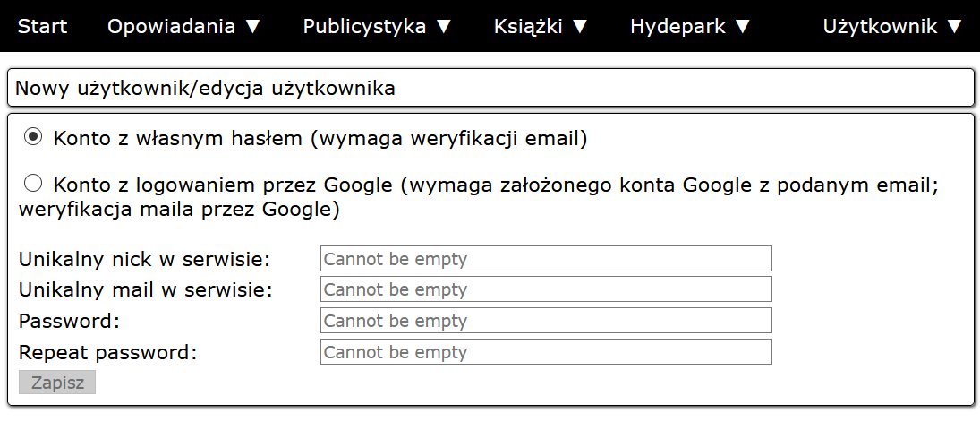980x422 pixels.
Task: Focus the Password input field
Action: tap(546, 321)
